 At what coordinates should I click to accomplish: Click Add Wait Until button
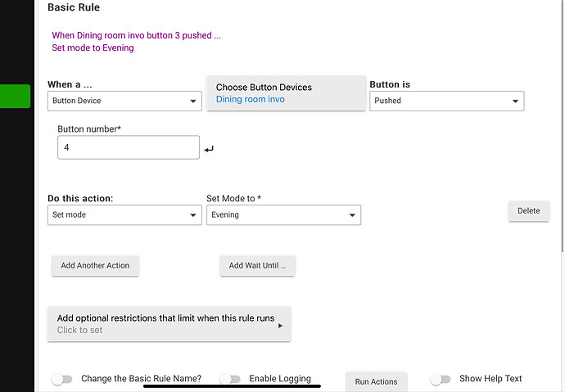click(x=257, y=265)
